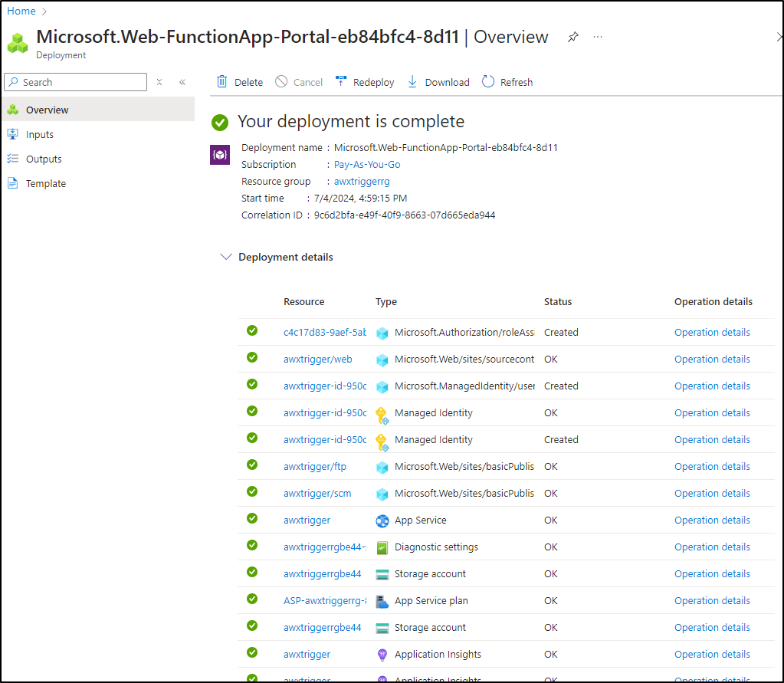Click the Delete trash icon
Screen dimensions: 784x683
[x=222, y=81]
